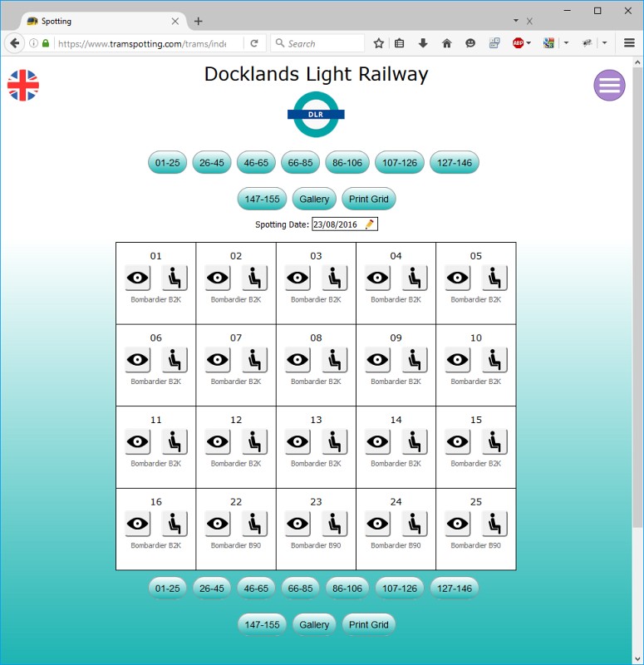Open the Firefox hamburger menu
Viewport: 644px width, 665px height.
[x=629, y=43]
